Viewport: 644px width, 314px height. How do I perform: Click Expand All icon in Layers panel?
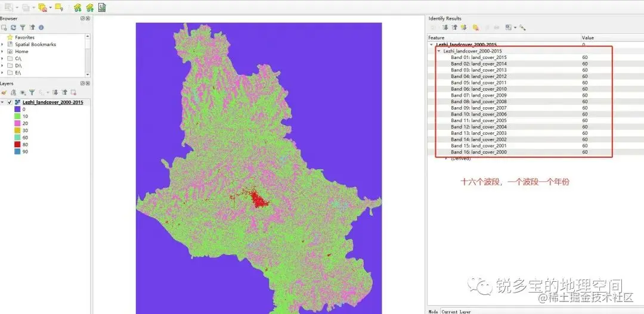(55, 93)
